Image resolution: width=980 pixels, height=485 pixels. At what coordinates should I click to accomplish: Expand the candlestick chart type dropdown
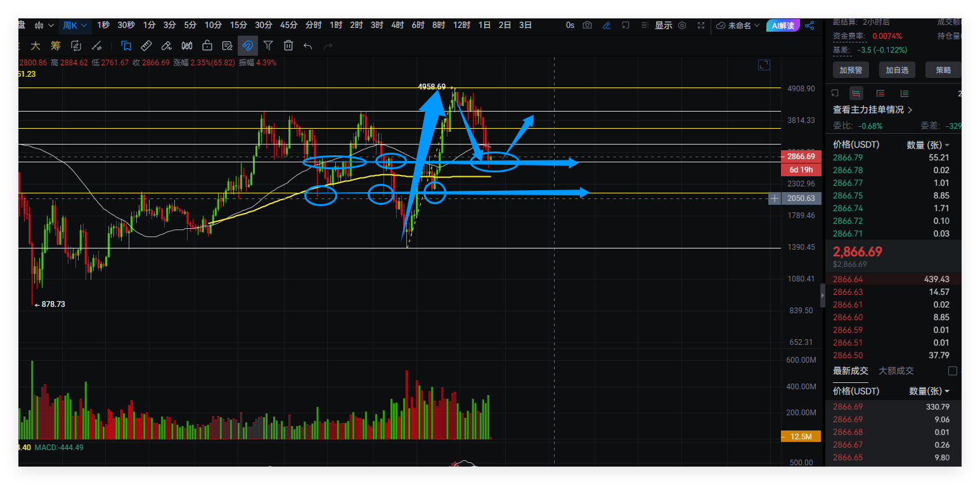44,25
